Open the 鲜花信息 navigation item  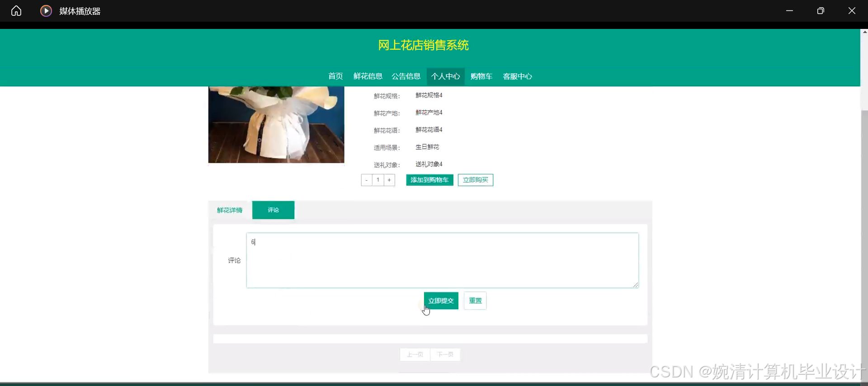[368, 76]
